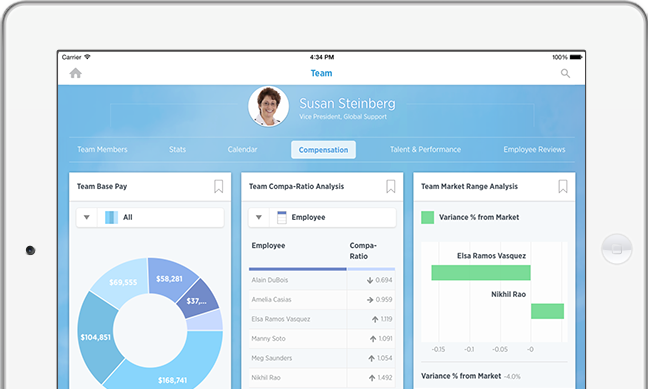The image size is (648, 389).
Task: Open the Talent & Performance tab
Action: (425, 150)
